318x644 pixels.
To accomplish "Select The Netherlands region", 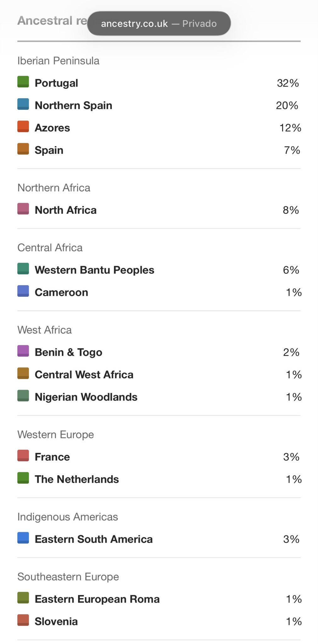I will (77, 479).
